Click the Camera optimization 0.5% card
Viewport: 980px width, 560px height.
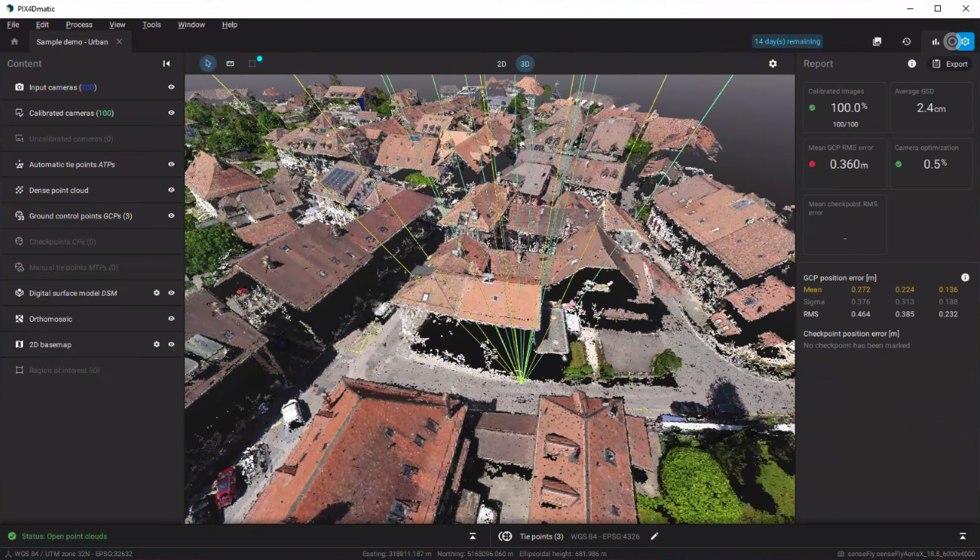click(x=931, y=164)
